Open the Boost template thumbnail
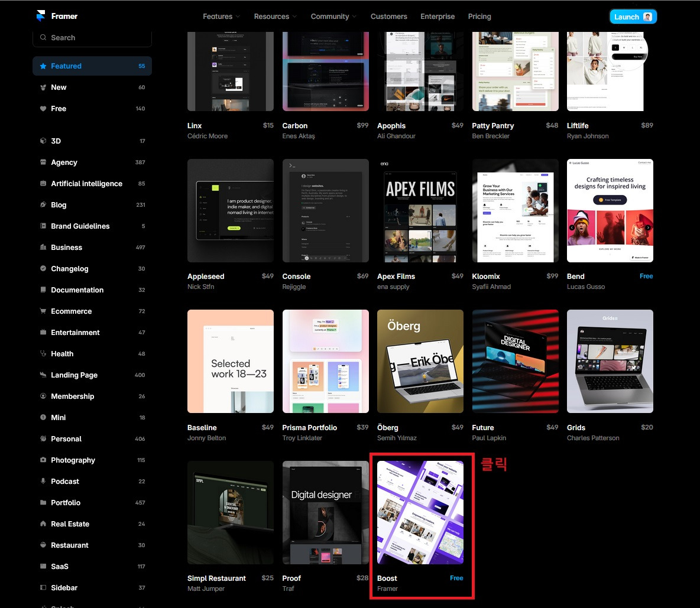This screenshot has height=608, width=700. [x=420, y=512]
